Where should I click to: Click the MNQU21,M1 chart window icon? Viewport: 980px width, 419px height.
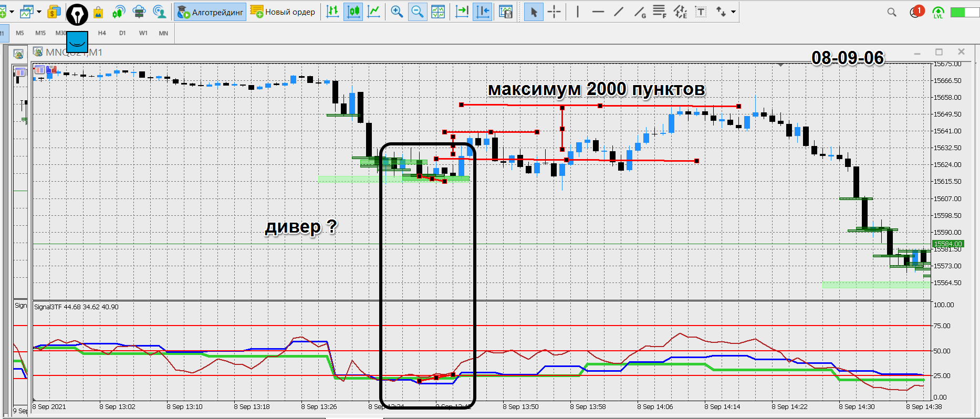38,51
